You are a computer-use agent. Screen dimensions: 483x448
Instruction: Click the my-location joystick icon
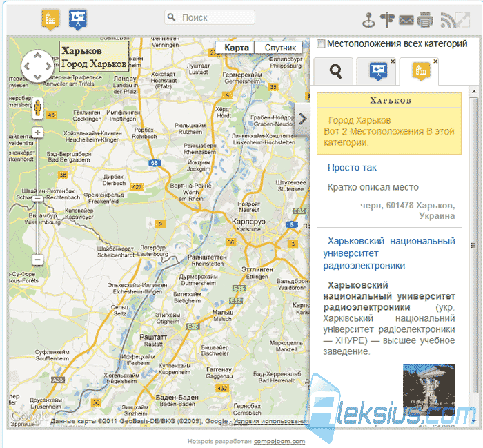pos(368,20)
